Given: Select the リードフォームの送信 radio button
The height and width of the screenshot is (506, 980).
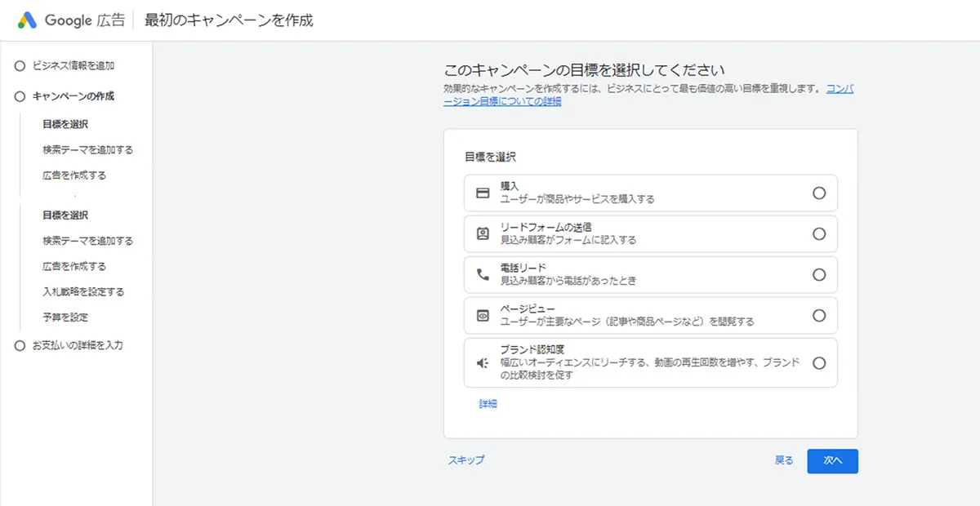Looking at the screenshot, I should (818, 233).
